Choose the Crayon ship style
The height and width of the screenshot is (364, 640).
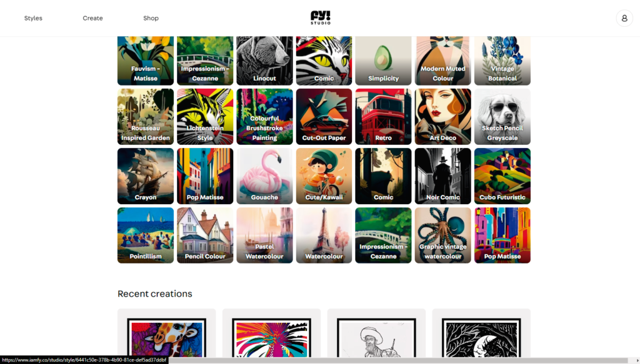(x=146, y=176)
